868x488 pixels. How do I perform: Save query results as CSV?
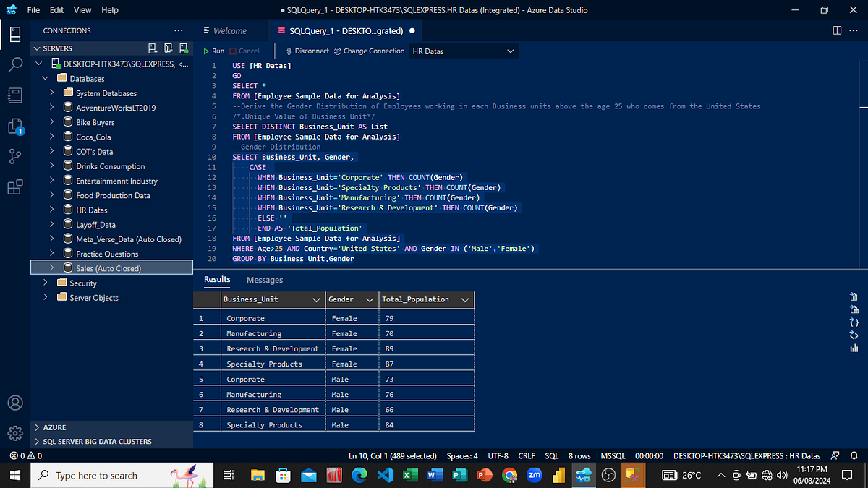(853, 296)
